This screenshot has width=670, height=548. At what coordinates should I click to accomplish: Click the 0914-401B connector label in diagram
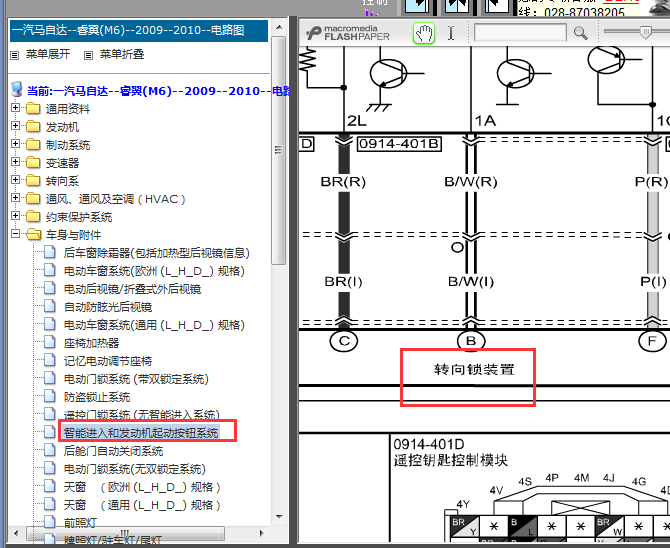[x=399, y=144]
